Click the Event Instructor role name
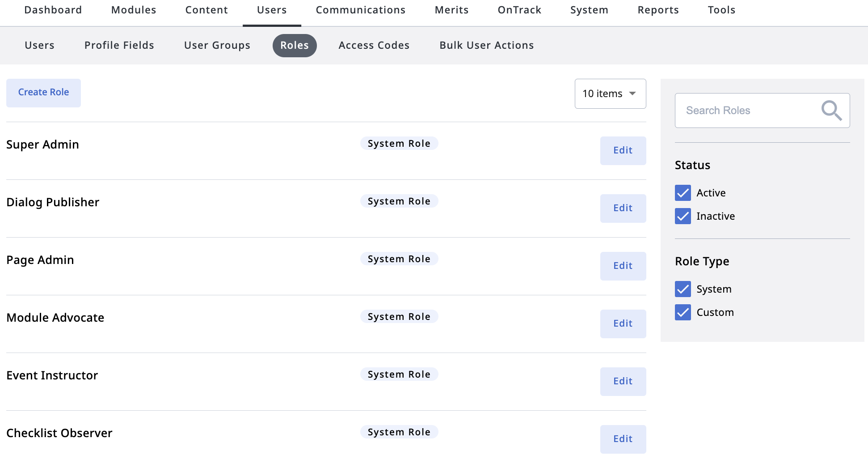 (52, 375)
